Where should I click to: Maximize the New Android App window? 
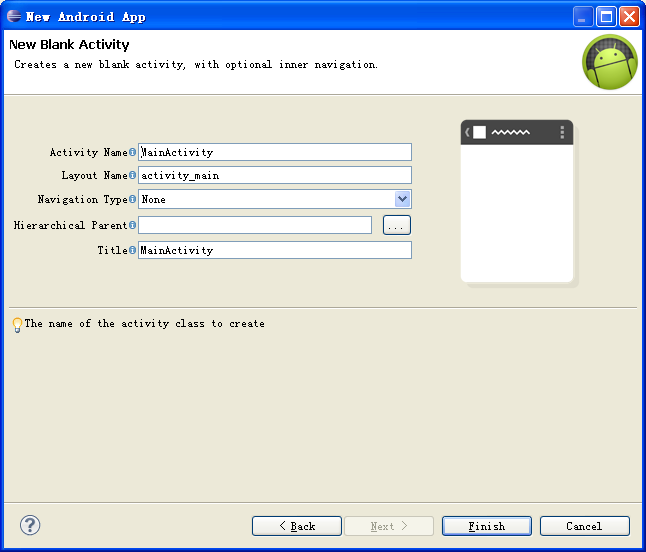click(606, 16)
